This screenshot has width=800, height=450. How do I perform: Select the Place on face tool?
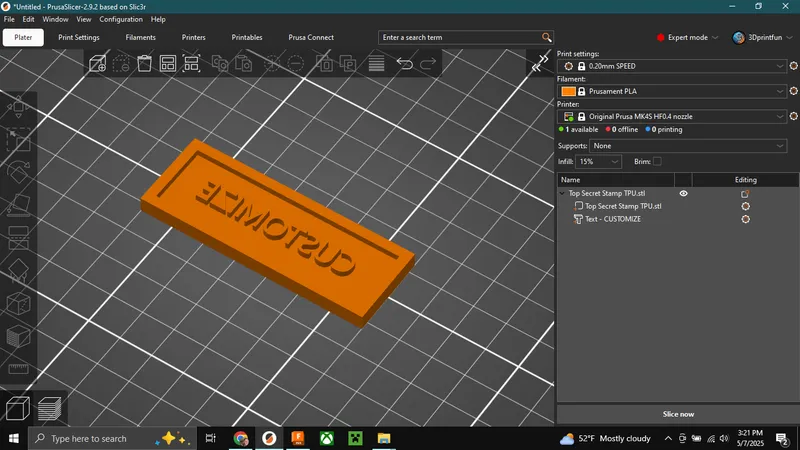click(x=18, y=205)
